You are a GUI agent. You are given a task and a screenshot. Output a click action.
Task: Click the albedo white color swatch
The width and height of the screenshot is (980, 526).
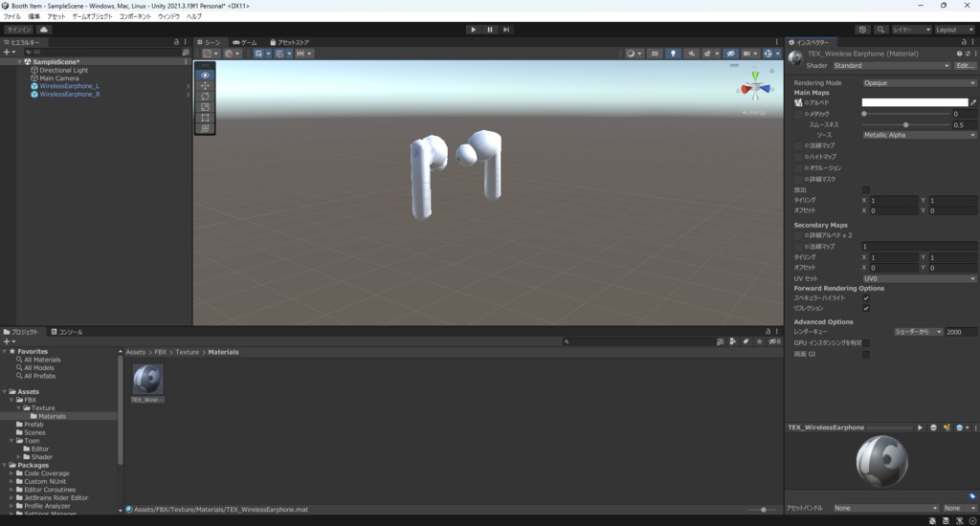[x=915, y=102]
